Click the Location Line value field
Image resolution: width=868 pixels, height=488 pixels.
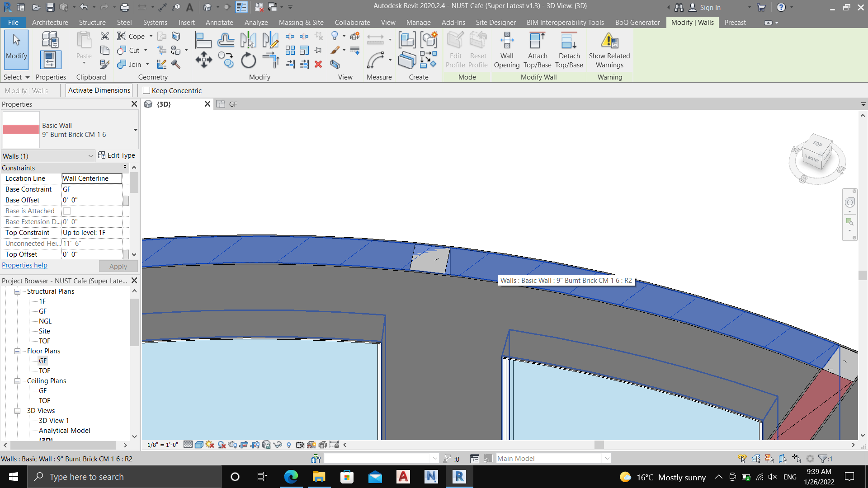pyautogui.click(x=92, y=178)
